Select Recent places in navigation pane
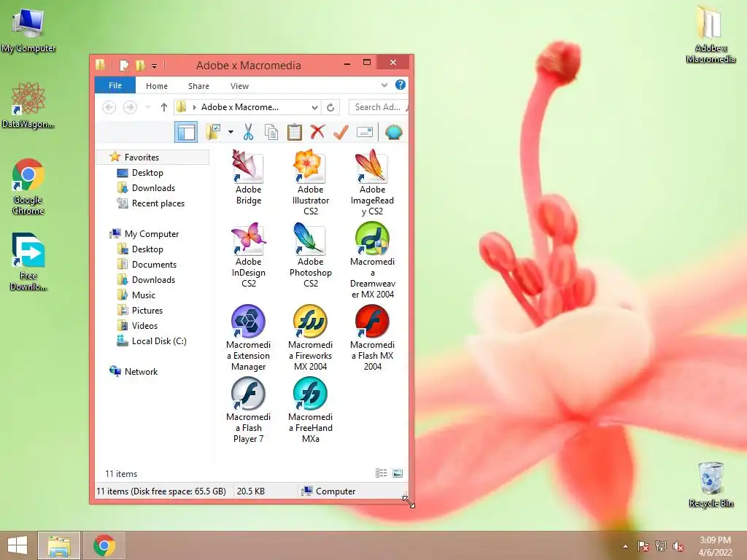Viewport: 747px width, 560px height. pos(158,203)
